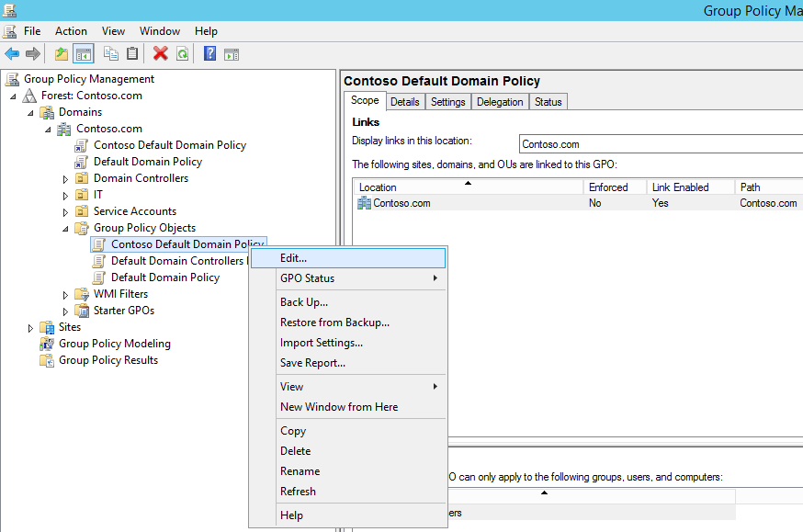Open the View submenu in context menu
Screen dimensions: 803x532
click(348, 387)
